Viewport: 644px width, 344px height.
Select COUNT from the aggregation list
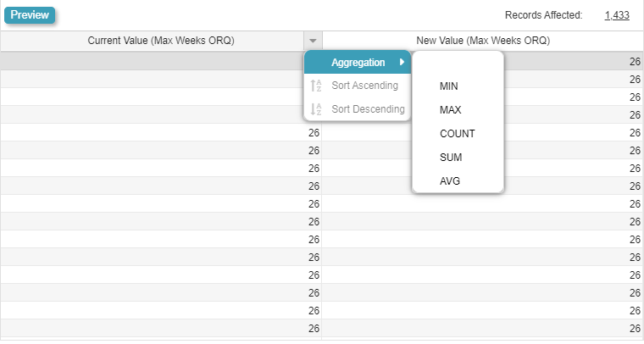click(457, 134)
